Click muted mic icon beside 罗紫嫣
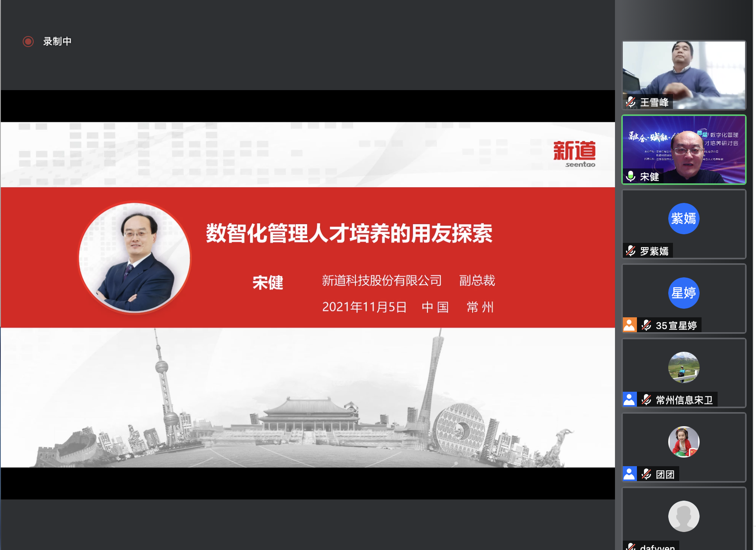The image size is (756, 550). [631, 251]
